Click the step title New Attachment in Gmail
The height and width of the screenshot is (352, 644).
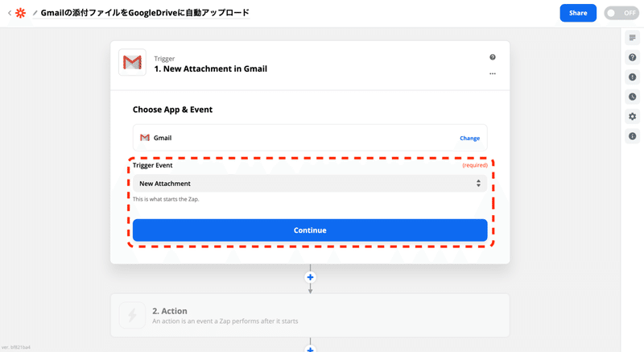[211, 69]
